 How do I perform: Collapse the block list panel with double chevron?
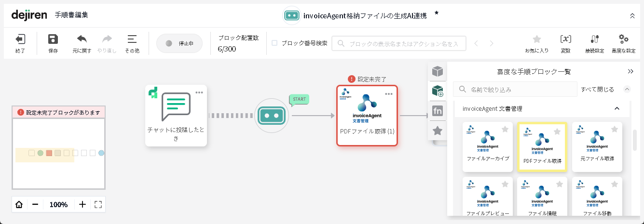click(630, 71)
